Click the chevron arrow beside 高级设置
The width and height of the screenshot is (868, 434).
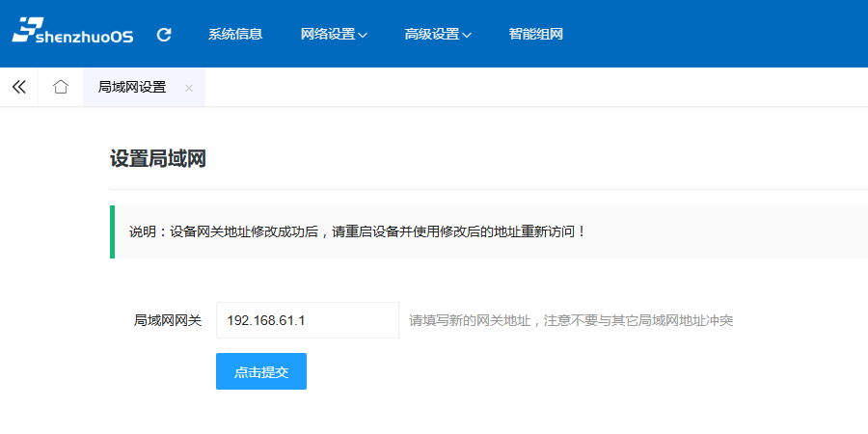[467, 36]
